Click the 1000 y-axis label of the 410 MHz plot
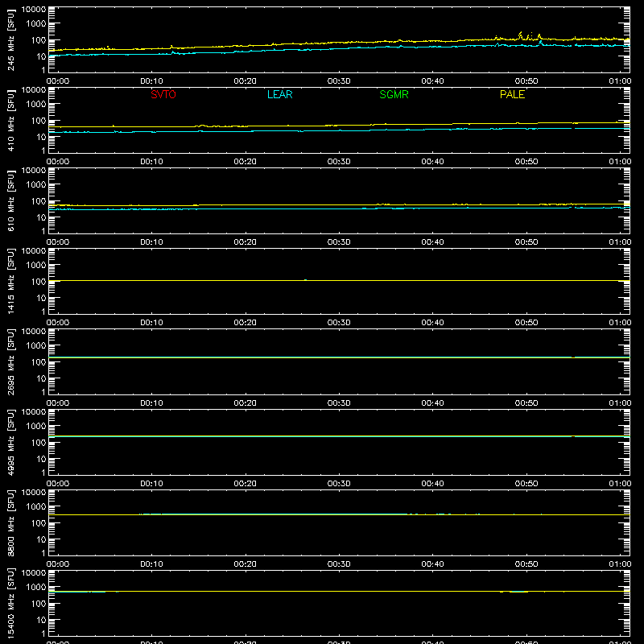The image size is (644, 644). [36, 105]
